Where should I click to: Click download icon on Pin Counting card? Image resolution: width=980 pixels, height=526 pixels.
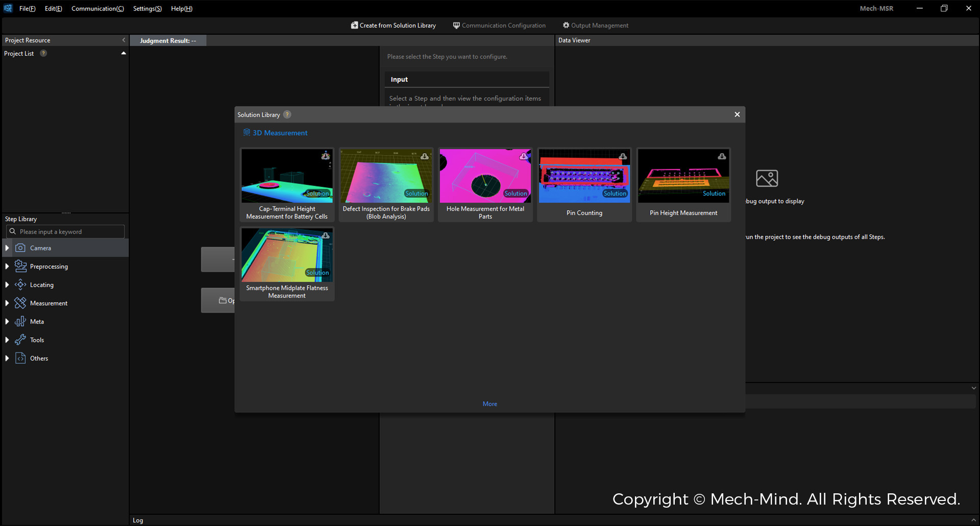[x=623, y=156]
